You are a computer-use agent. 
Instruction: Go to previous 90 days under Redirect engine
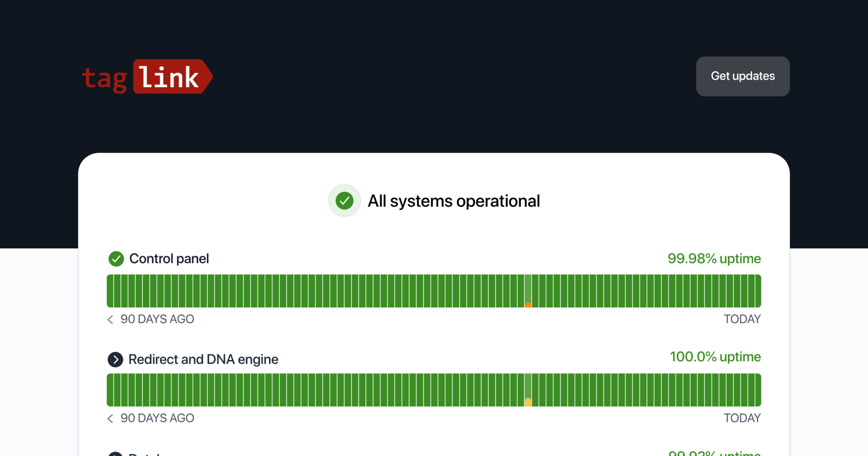(110, 418)
